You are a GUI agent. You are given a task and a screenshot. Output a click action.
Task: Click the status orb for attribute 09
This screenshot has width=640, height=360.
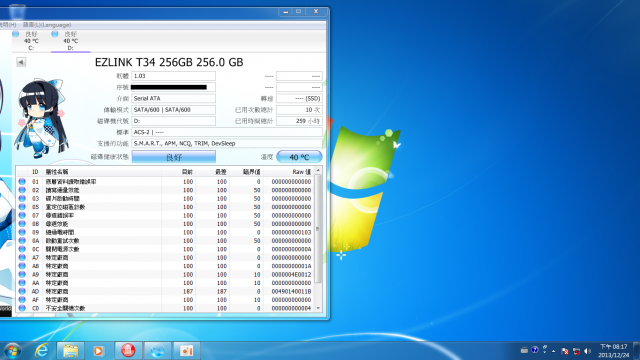click(x=22, y=232)
